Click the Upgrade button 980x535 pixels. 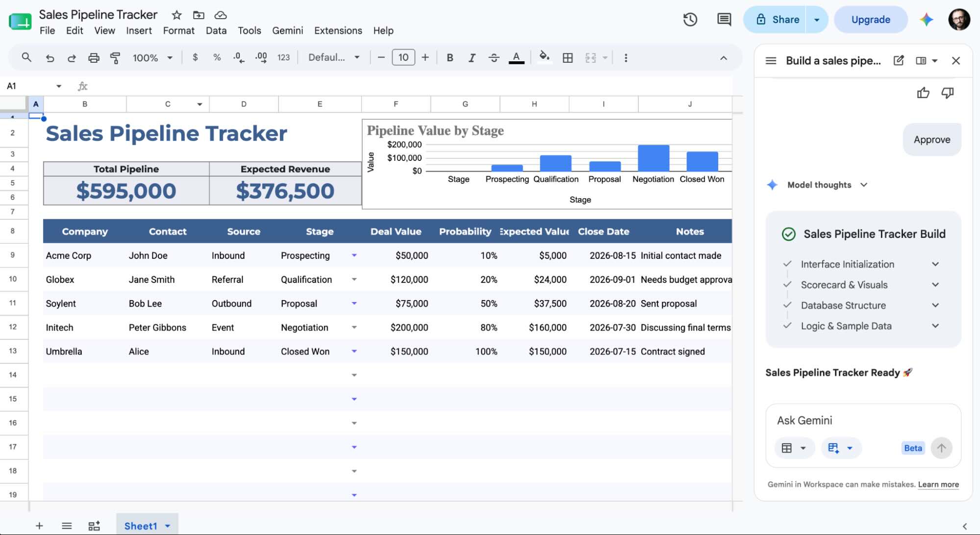point(870,20)
